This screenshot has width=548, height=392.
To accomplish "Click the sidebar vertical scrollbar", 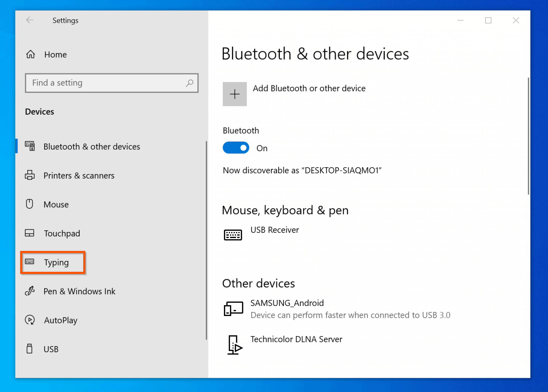I will click(206, 240).
